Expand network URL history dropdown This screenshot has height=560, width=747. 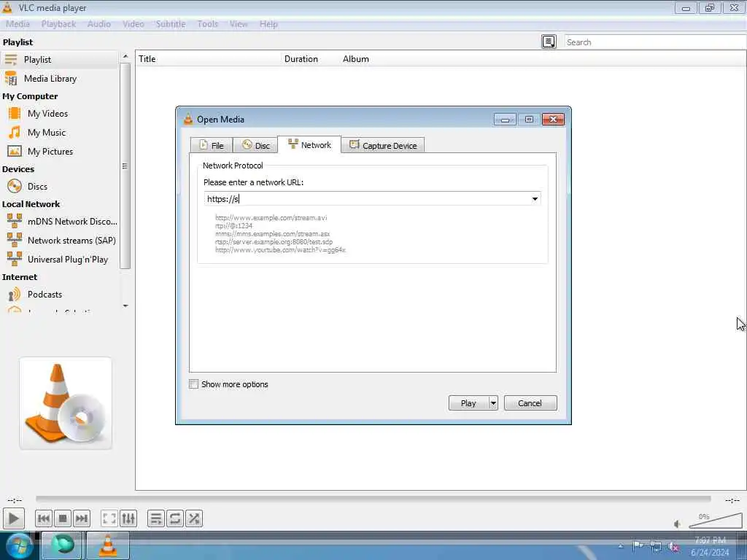(x=535, y=199)
